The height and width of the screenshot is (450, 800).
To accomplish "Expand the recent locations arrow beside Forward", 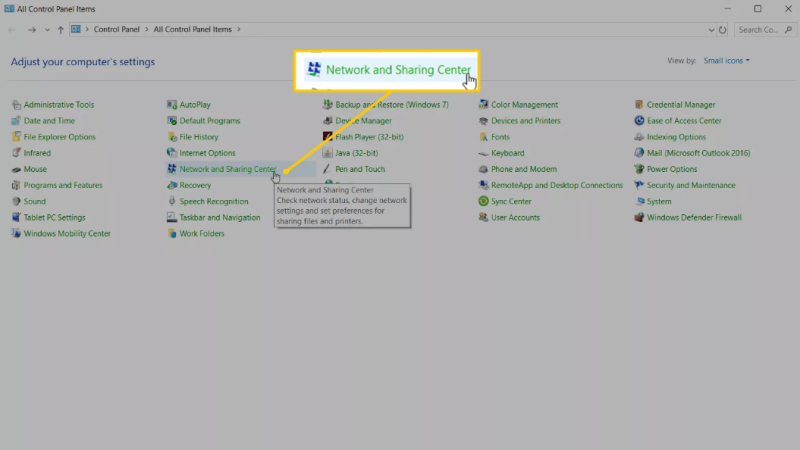I will click(47, 30).
